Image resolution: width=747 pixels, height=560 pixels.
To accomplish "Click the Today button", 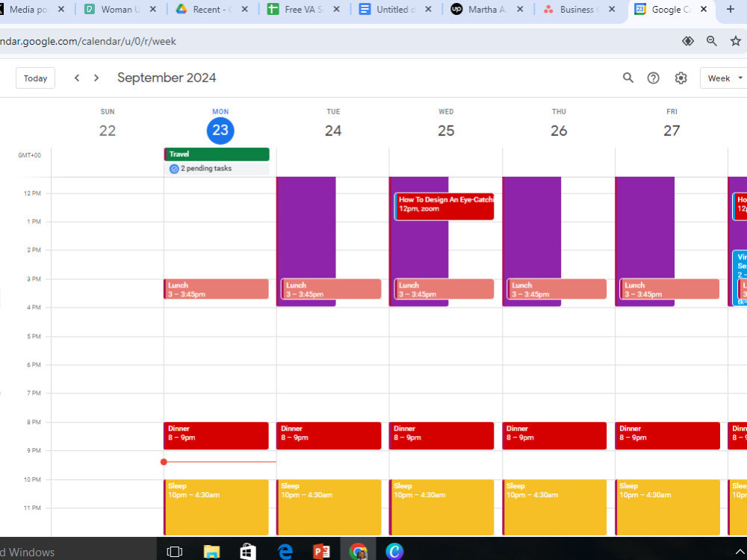I will pyautogui.click(x=35, y=78).
